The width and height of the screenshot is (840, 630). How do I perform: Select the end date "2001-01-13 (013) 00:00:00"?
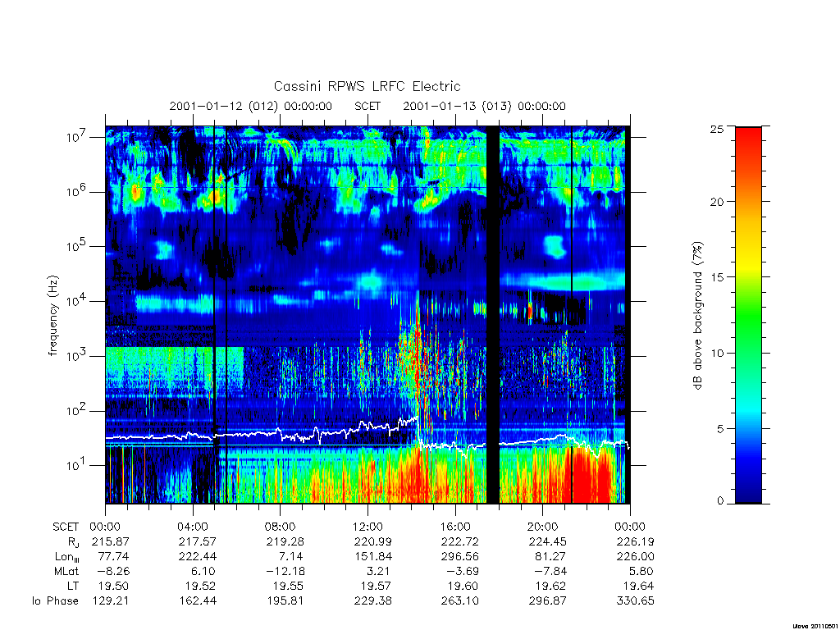point(484,106)
